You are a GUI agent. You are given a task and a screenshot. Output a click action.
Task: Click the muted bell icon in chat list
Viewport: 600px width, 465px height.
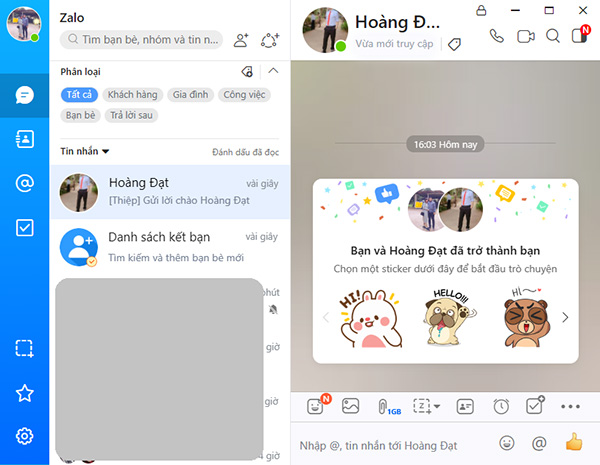[273, 309]
